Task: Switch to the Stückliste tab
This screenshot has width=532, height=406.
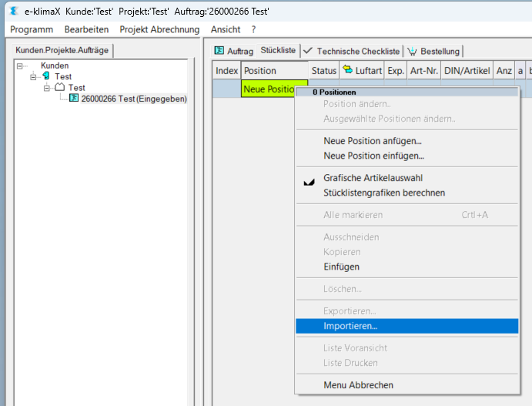Action: coord(278,50)
